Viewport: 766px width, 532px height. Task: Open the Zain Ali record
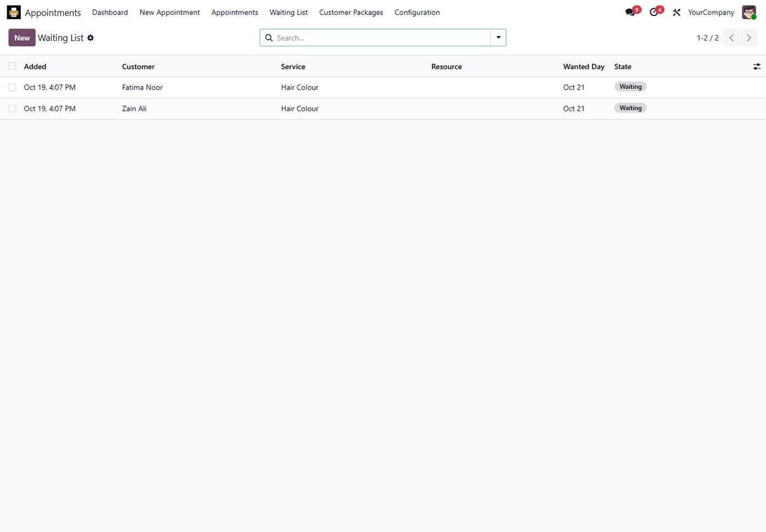[x=134, y=108]
